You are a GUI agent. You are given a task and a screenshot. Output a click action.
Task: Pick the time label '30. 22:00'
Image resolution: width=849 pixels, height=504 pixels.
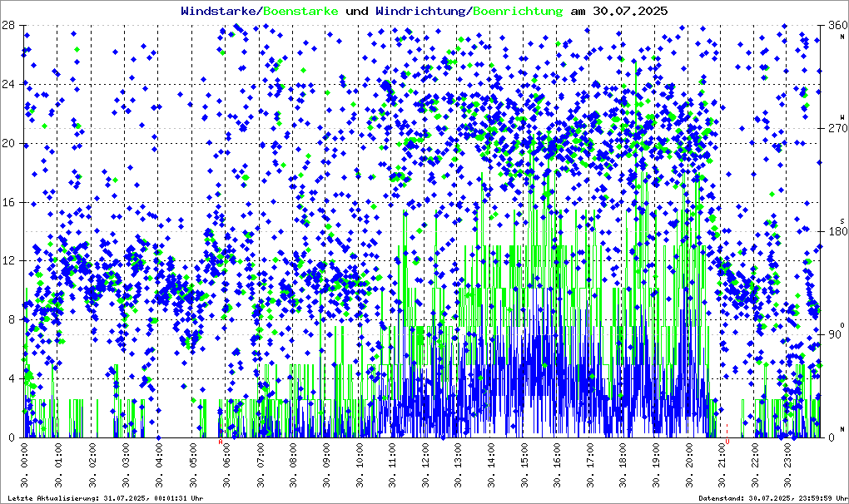(755, 465)
